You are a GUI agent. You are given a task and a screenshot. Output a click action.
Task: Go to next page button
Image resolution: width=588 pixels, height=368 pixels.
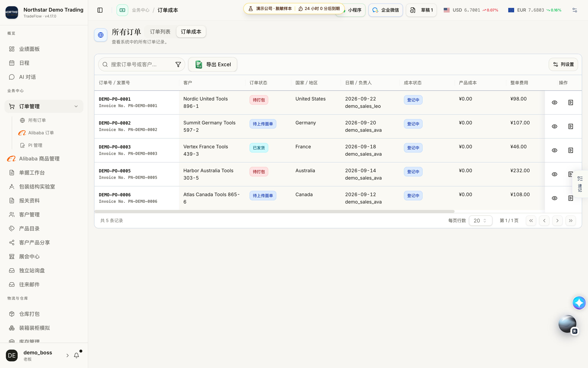pyautogui.click(x=557, y=220)
